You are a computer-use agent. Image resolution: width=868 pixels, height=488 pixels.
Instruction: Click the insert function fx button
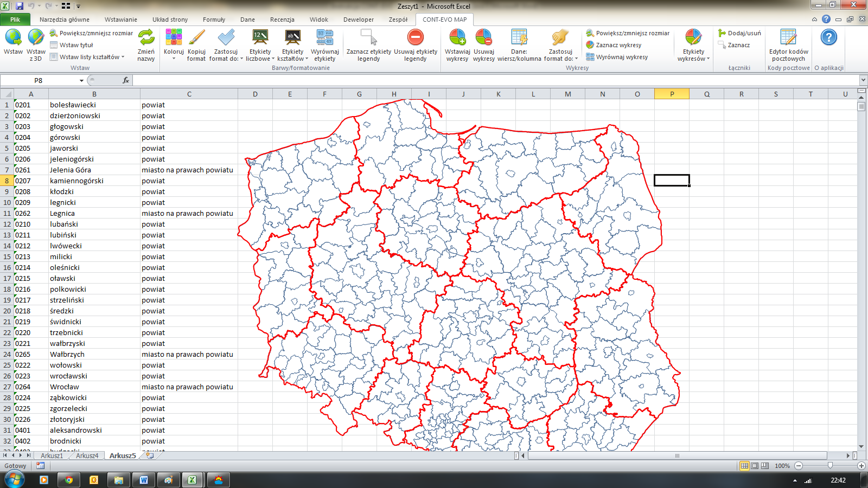click(126, 80)
